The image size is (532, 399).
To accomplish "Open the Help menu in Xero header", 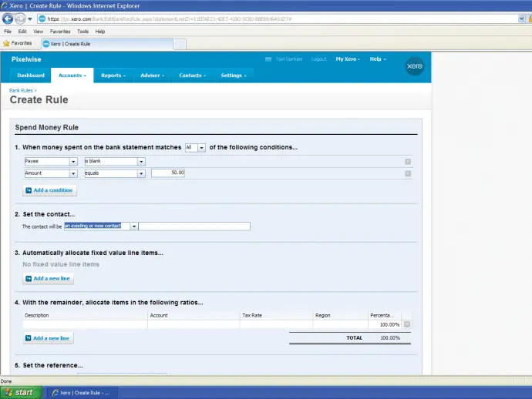I will point(378,59).
